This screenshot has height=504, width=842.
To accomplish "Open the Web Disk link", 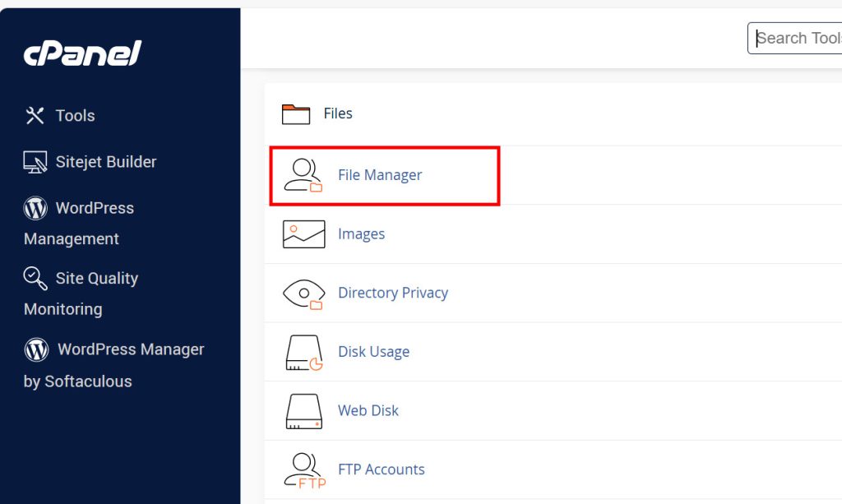I will click(x=368, y=410).
